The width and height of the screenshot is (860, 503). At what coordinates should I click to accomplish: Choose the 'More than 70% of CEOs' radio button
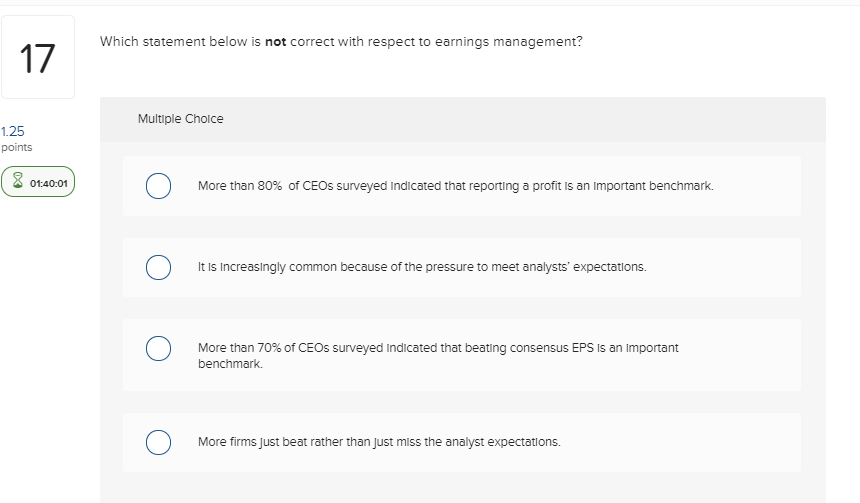coord(157,348)
